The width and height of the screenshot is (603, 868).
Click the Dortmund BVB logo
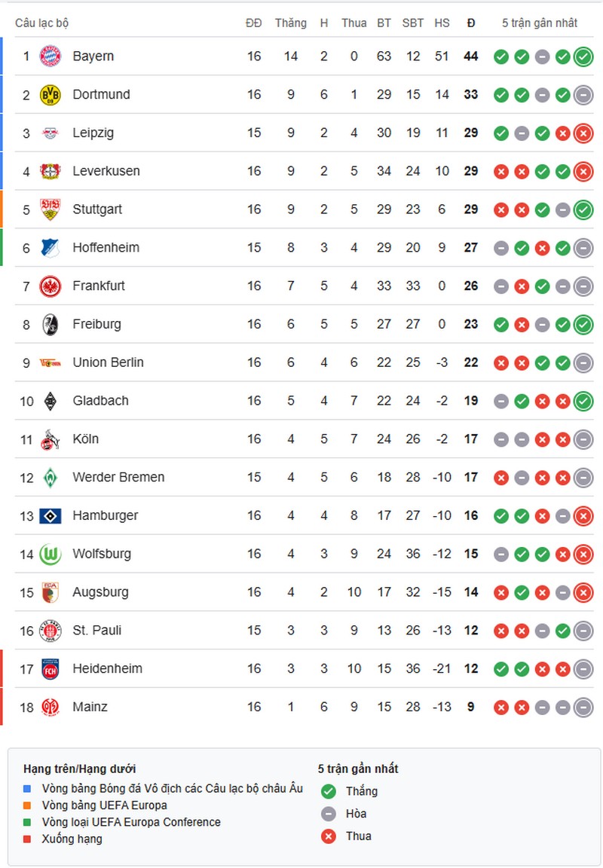coord(50,95)
